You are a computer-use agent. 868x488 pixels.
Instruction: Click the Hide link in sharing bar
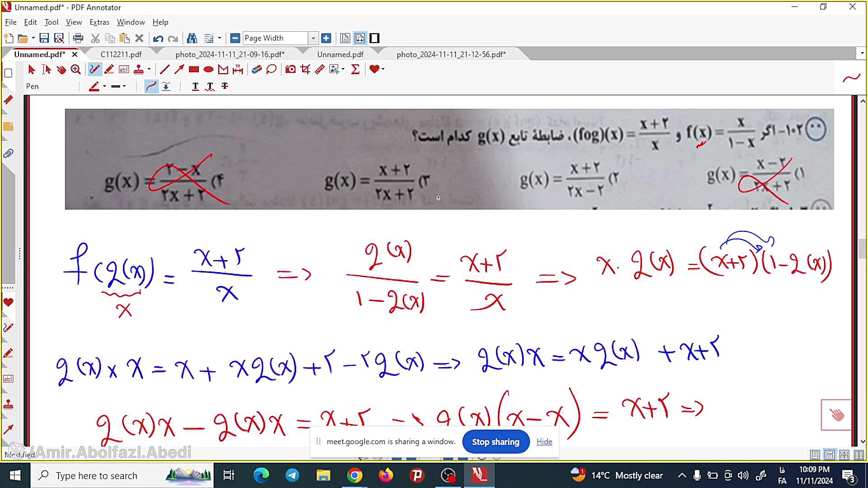[x=544, y=441]
